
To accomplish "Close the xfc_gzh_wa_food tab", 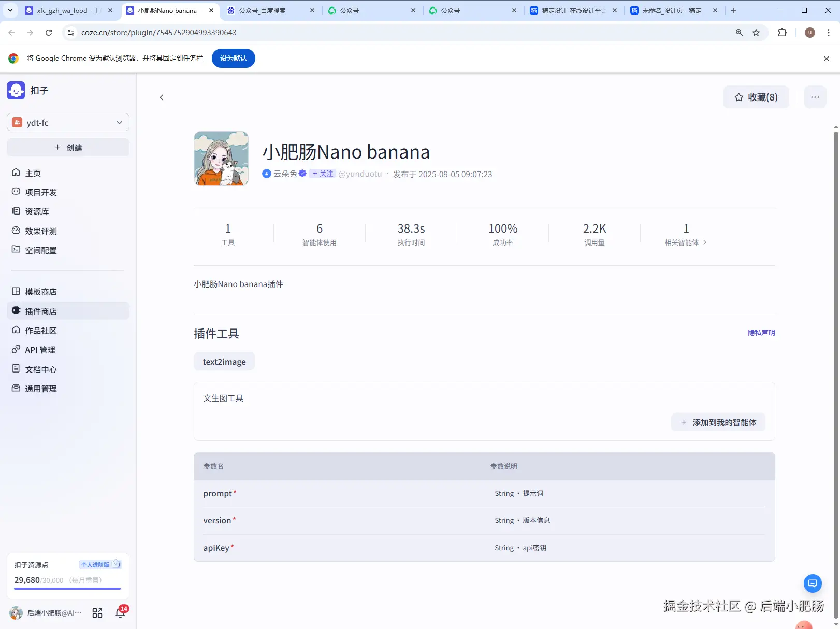I will pyautogui.click(x=110, y=10).
